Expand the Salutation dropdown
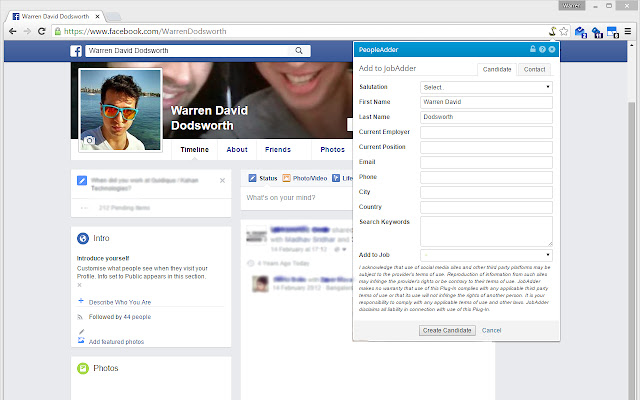 coord(486,87)
